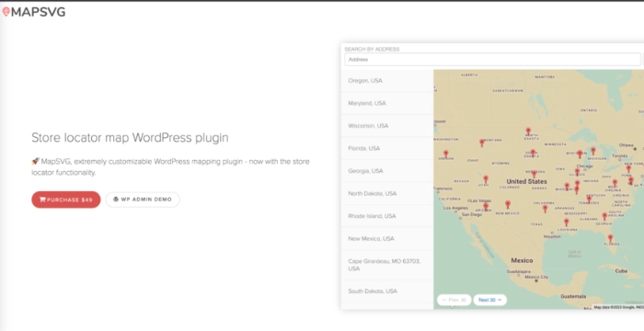This screenshot has width=644, height=331.
Task: Click the map marker on Pennsylvania
Action: click(x=628, y=168)
